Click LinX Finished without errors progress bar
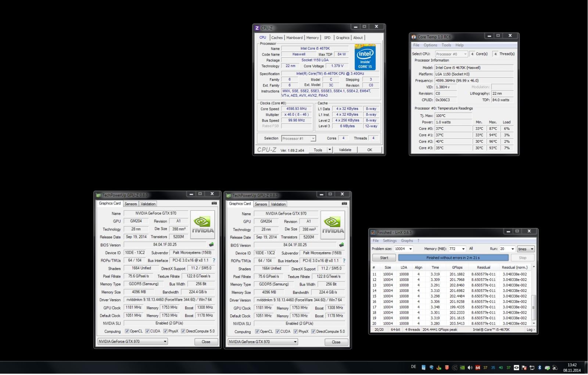The height and width of the screenshot is (375, 588). click(453, 258)
